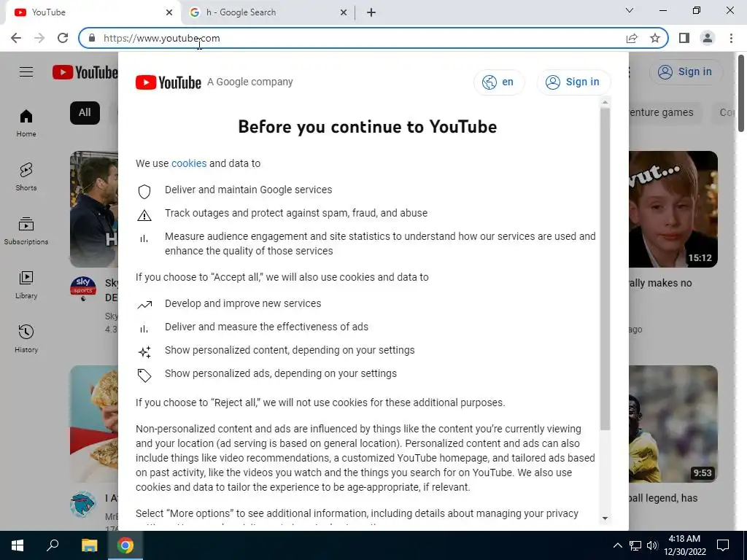
Task: Open the Windows Start menu
Action: point(18,545)
